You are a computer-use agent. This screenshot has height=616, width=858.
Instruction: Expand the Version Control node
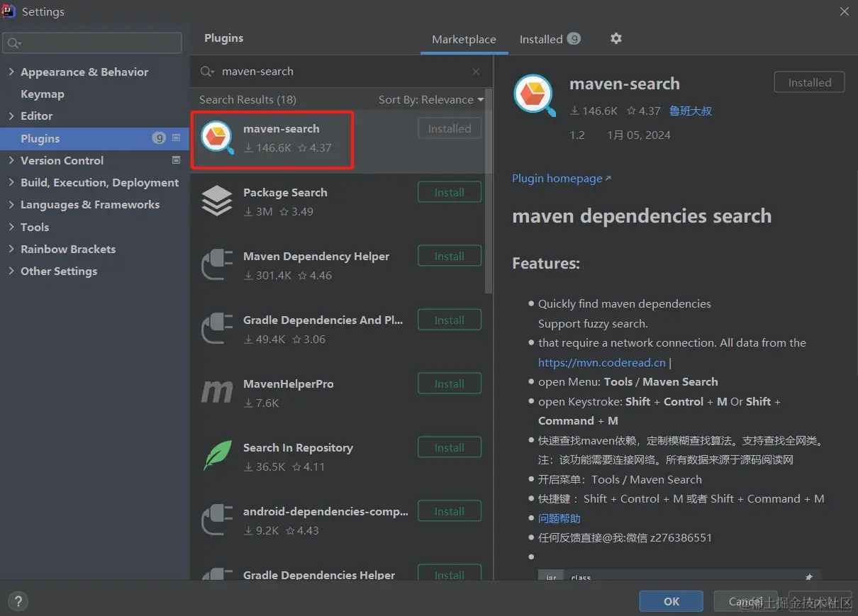(x=11, y=160)
